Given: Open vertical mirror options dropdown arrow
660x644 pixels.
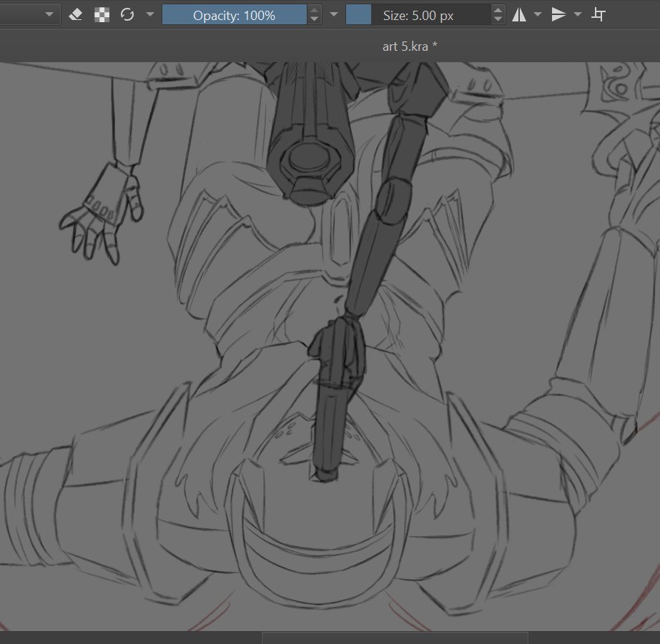Looking at the screenshot, I should (578, 14).
